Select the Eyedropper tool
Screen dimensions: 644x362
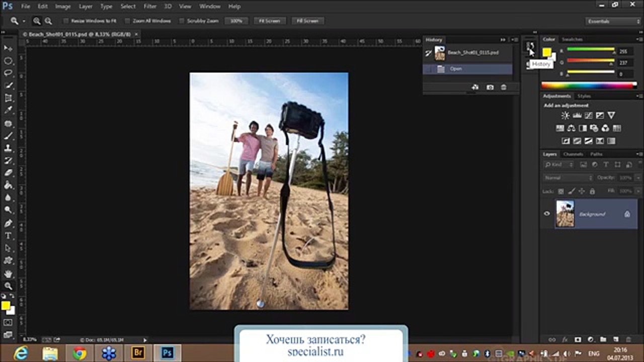tap(8, 111)
